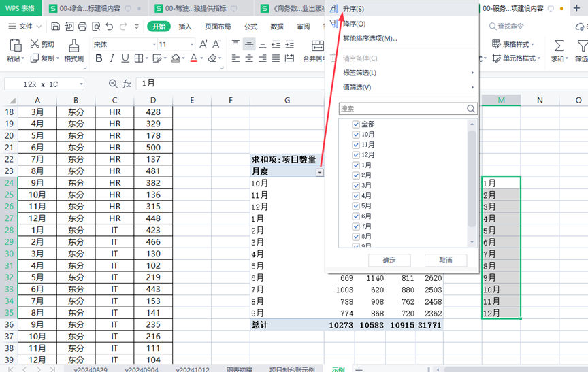This screenshot has width=588, height=372.
Task: Click the eraser clear-format icon
Action: click(212, 58)
